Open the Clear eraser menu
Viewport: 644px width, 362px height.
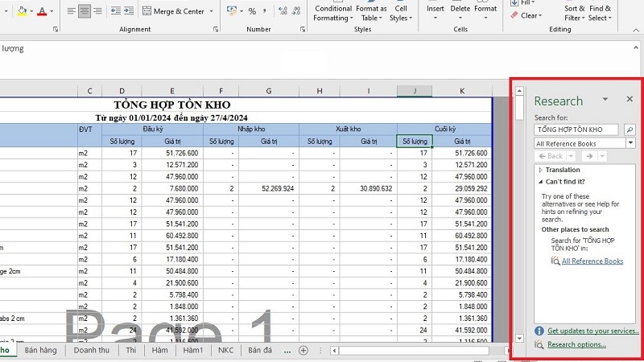pos(526,15)
